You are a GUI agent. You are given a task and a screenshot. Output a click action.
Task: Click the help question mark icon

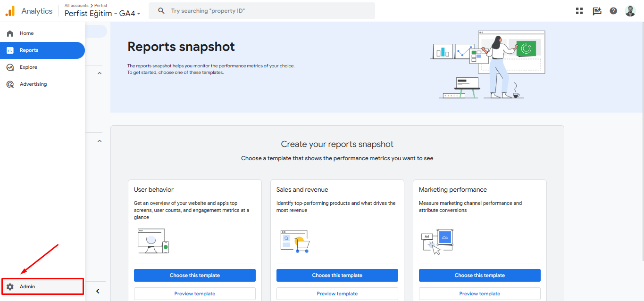pos(613,11)
